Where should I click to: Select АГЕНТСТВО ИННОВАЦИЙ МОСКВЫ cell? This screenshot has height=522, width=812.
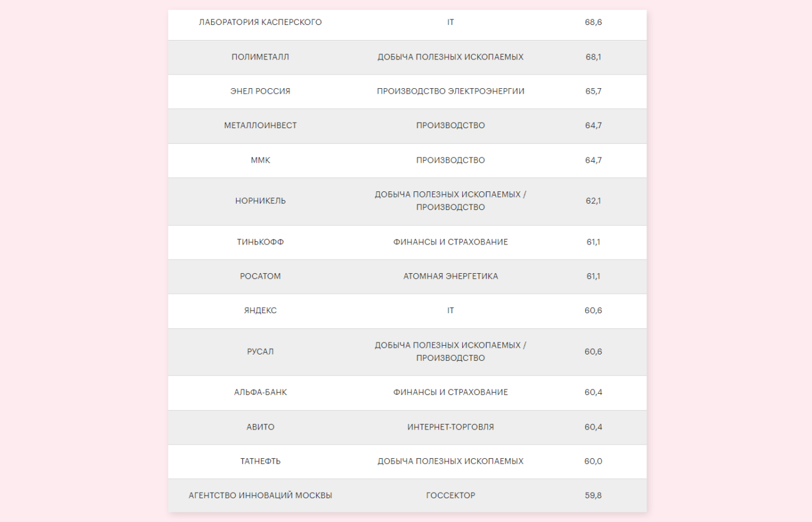pos(260,496)
